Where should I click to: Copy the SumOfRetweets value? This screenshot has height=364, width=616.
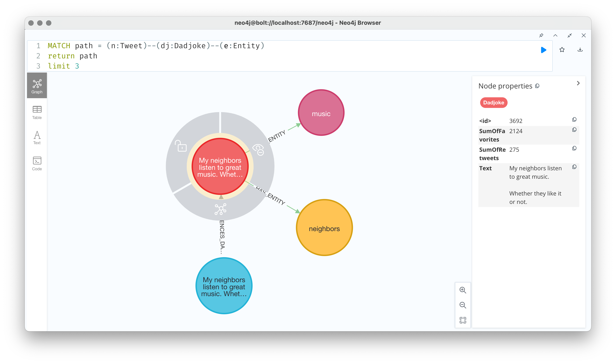[x=574, y=148]
